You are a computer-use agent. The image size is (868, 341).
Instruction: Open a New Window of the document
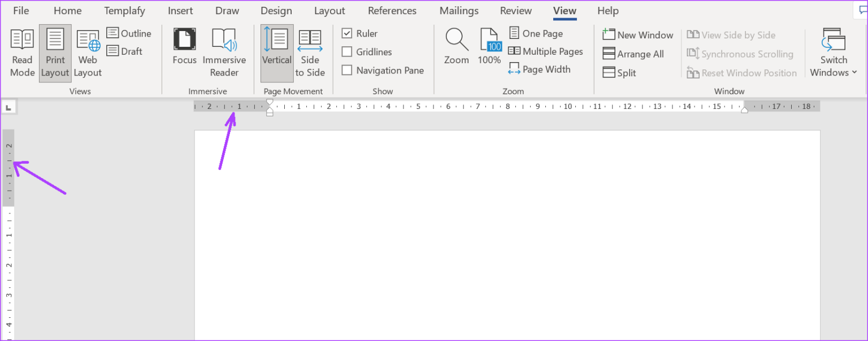point(637,34)
